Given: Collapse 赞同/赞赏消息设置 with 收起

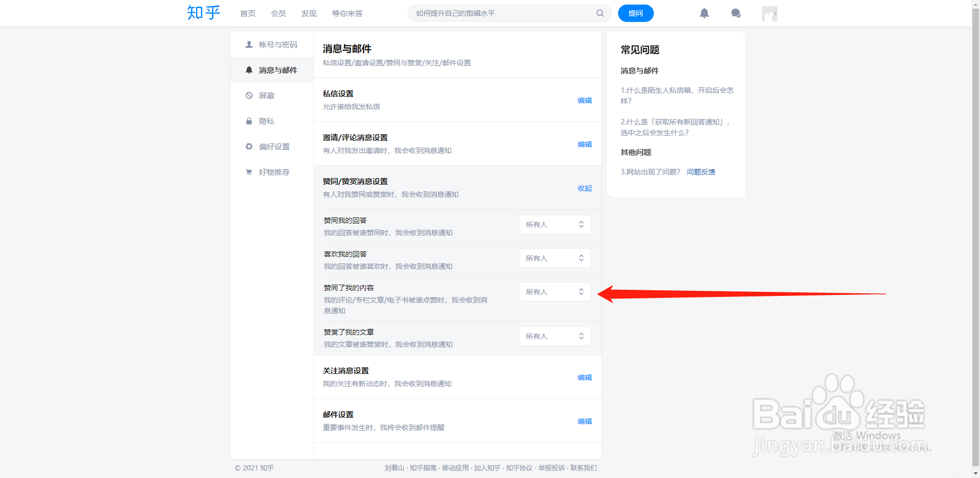Looking at the screenshot, I should click(x=584, y=188).
